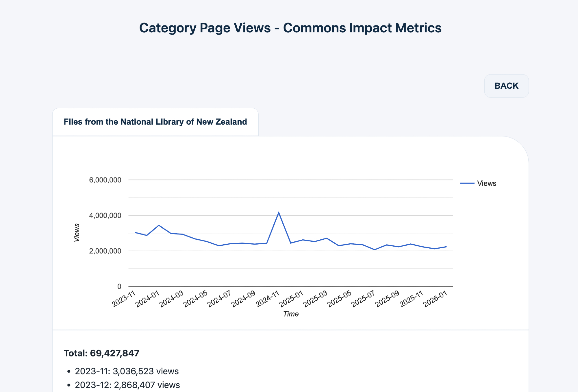Click the 2024-01 x-axis label
Viewport: 578px width, 392px height.
coord(148,299)
